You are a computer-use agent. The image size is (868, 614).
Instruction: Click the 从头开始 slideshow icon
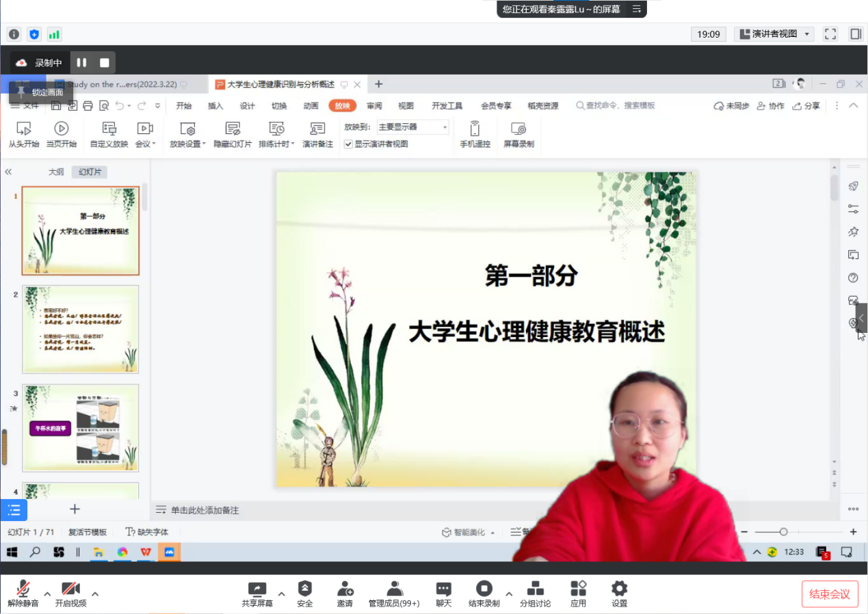tap(23, 129)
